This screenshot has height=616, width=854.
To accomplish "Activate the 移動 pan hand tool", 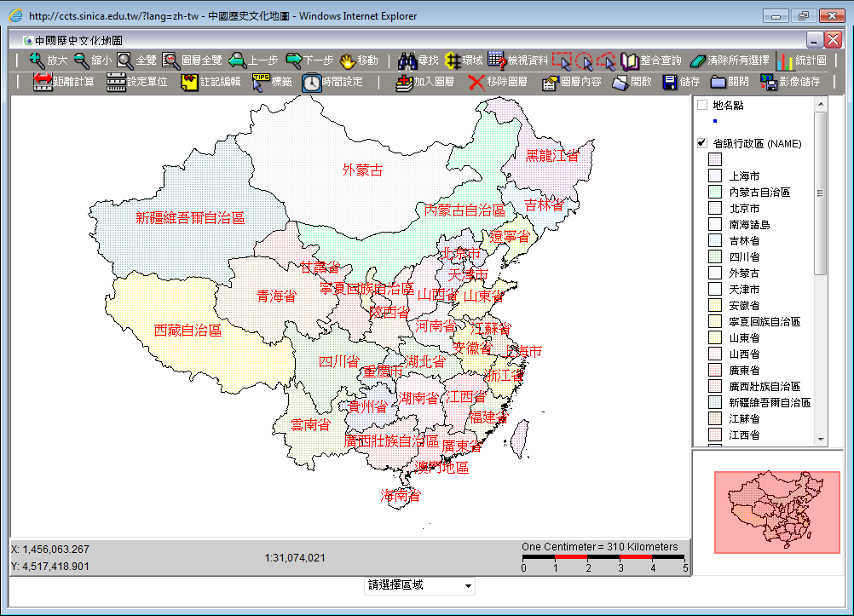I will [358, 60].
